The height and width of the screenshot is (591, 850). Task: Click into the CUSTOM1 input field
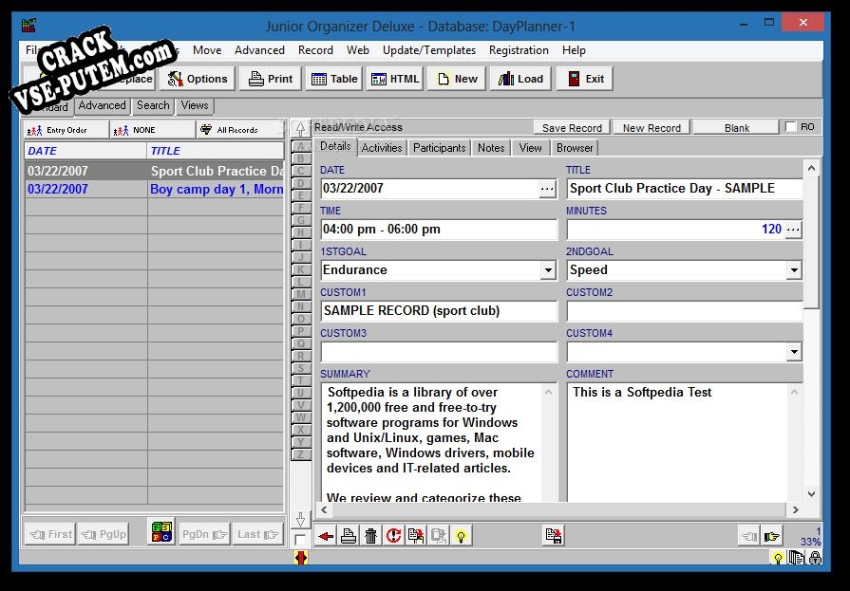point(438,311)
